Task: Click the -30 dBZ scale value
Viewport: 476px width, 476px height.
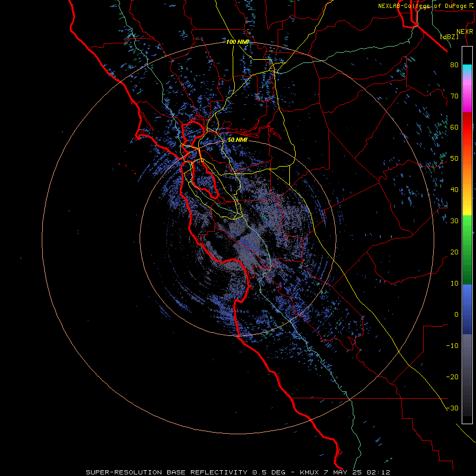Action: coord(452,408)
